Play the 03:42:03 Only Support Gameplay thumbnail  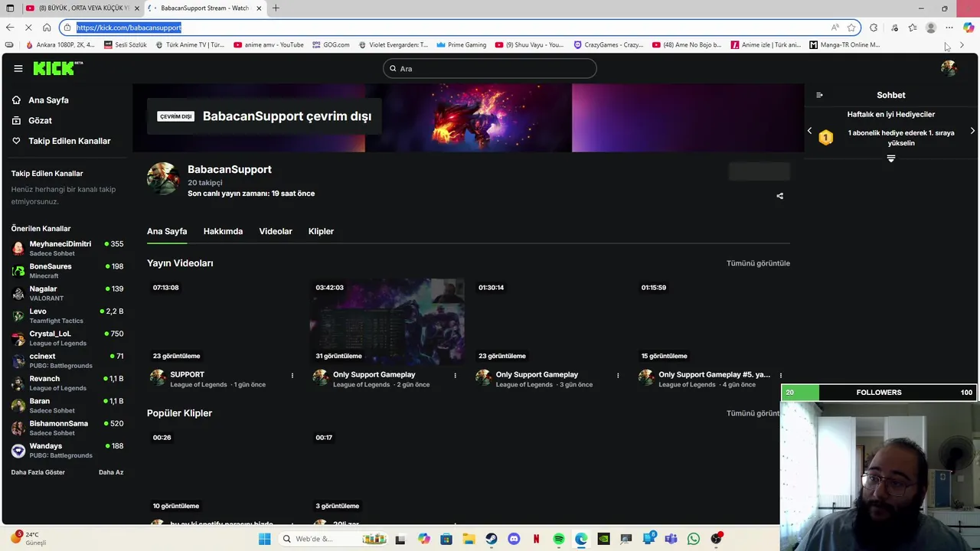point(387,321)
